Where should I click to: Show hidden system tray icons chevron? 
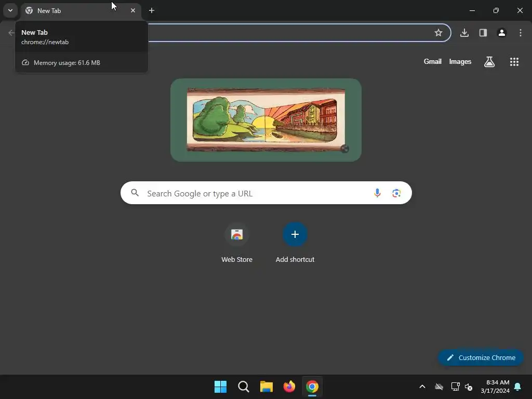point(422,387)
